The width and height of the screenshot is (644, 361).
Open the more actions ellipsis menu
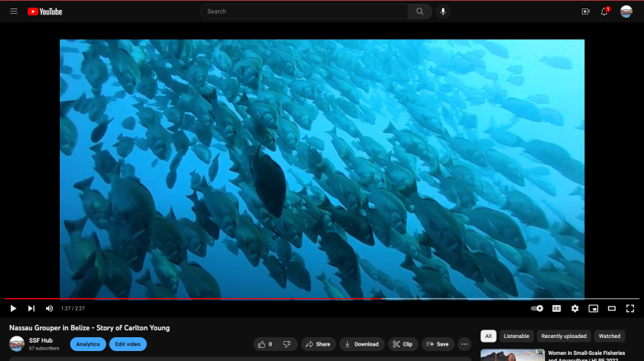point(464,344)
